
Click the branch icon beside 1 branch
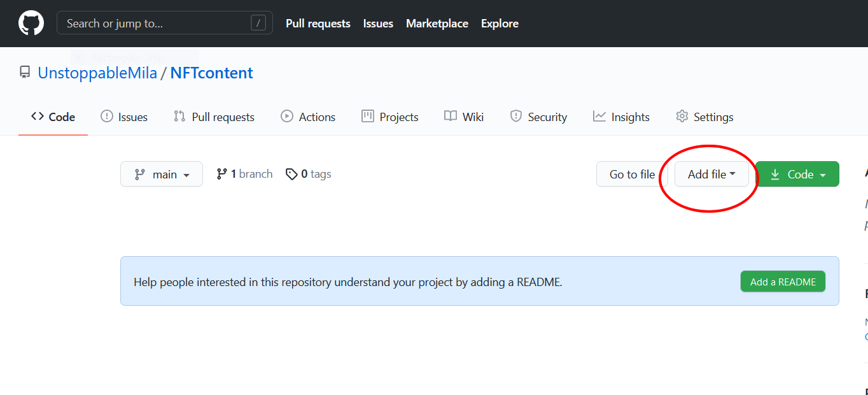point(221,174)
